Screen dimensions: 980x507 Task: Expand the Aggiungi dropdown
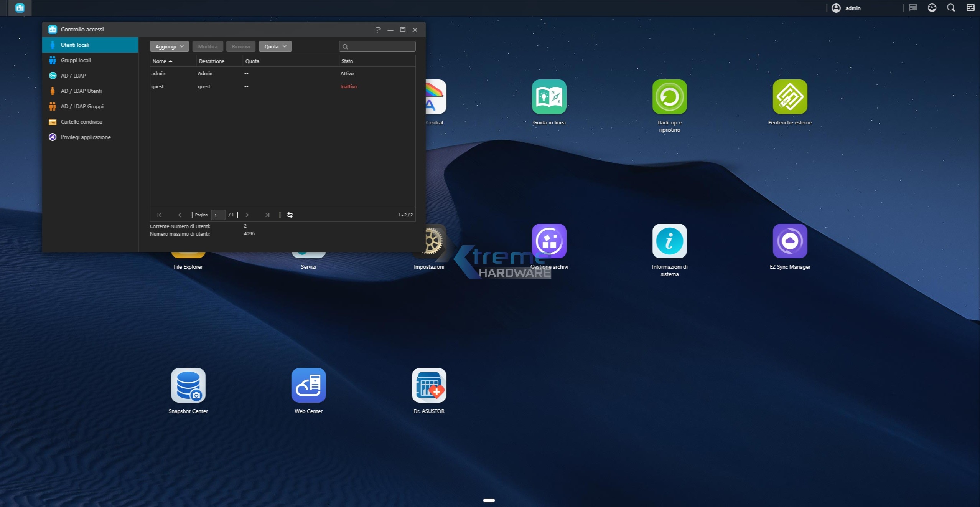click(x=169, y=46)
